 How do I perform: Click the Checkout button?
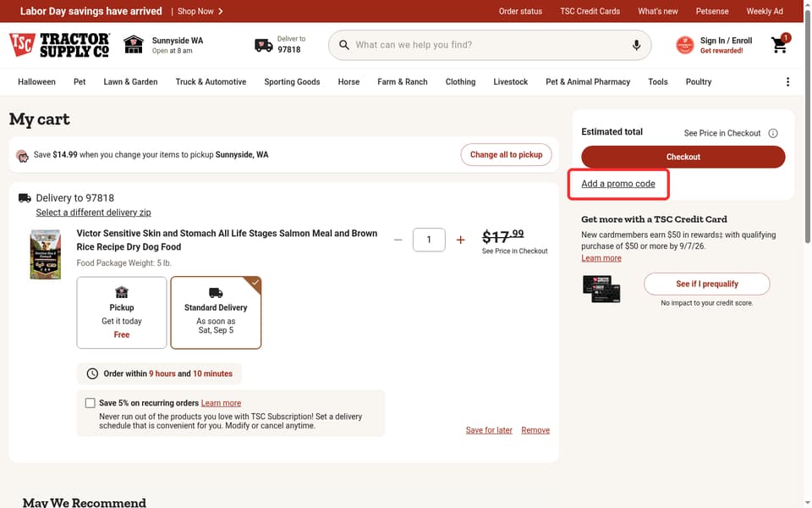[683, 157]
